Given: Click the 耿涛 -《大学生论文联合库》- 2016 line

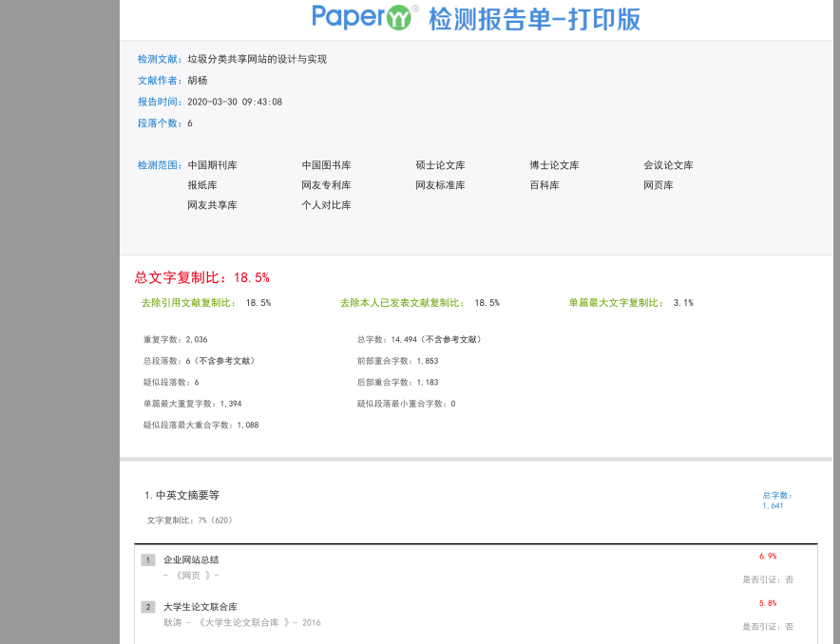Looking at the screenshot, I should [242, 622].
